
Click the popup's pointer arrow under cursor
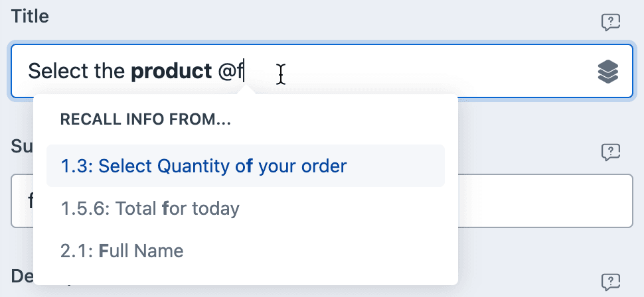coord(246,90)
